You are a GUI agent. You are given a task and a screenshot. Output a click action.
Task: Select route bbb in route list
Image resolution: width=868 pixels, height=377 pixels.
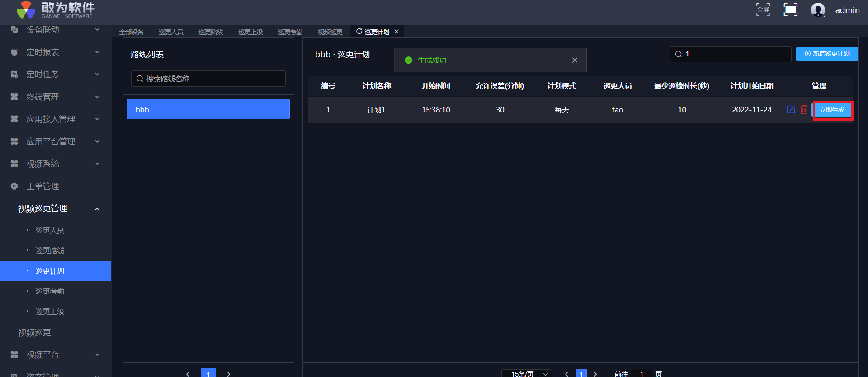coord(208,109)
